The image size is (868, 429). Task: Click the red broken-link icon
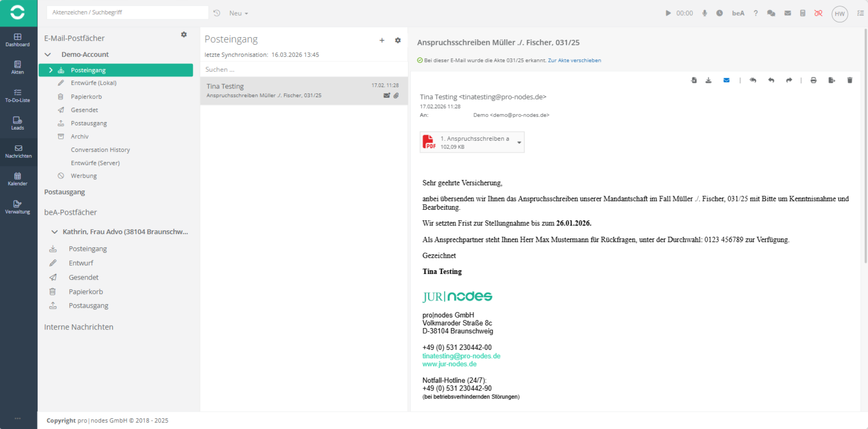coord(819,13)
